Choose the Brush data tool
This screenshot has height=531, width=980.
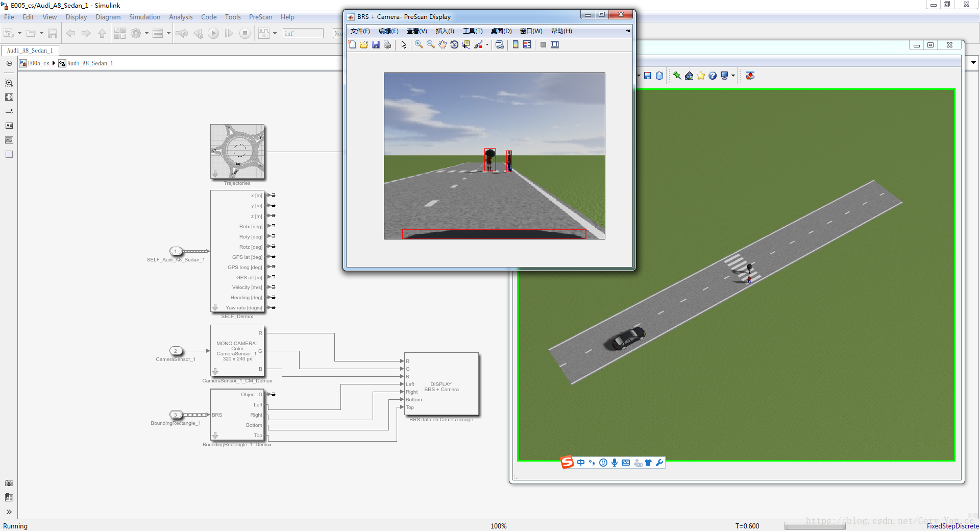(478, 45)
